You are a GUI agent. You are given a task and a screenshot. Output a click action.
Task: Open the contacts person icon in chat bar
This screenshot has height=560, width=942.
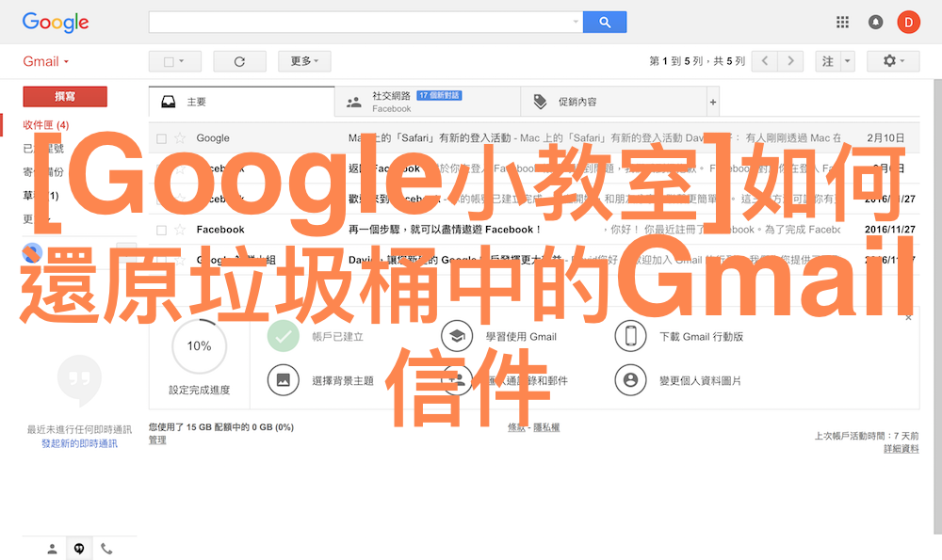tap(52, 549)
